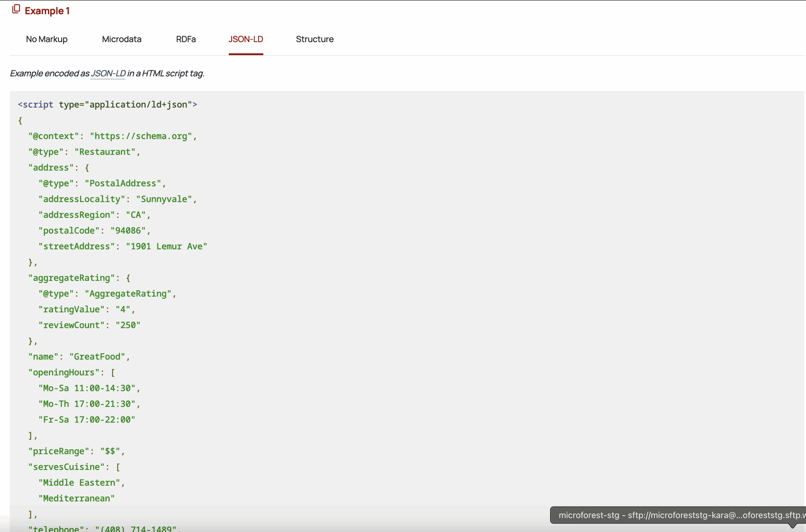
Task: Click the "Sunnyvale" addressLocality value
Action: point(164,199)
